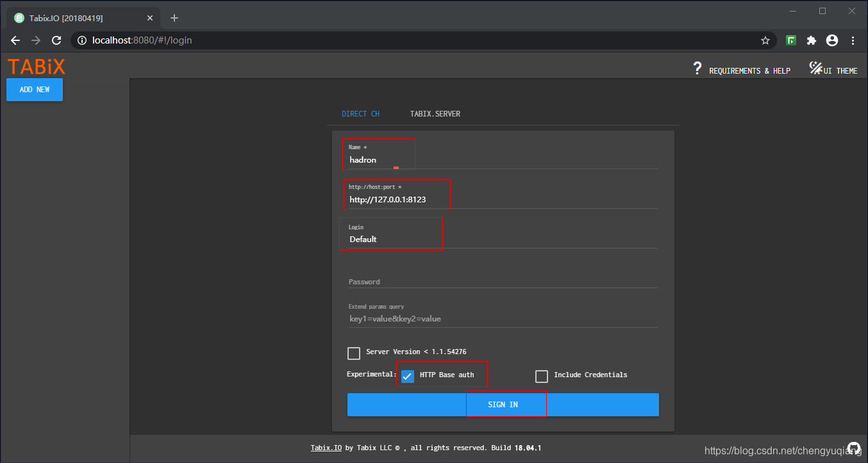Open Requirements & Help question mark icon
The width and height of the screenshot is (868, 463).
coord(697,68)
